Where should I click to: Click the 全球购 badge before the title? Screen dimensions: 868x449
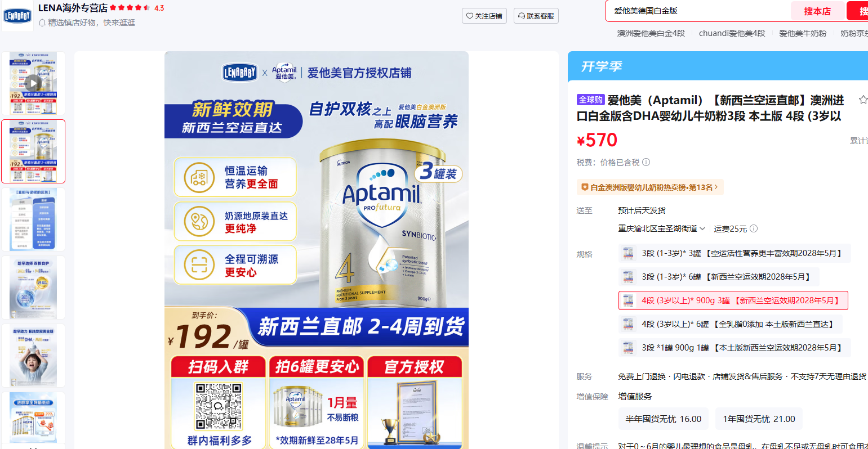point(590,100)
